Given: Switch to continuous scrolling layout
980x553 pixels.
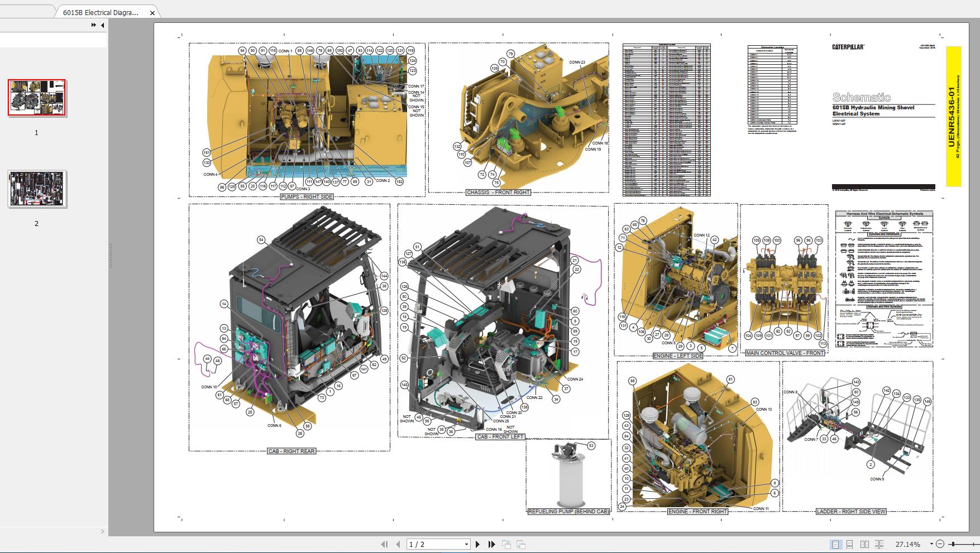Looking at the screenshot, I should tap(849, 544).
